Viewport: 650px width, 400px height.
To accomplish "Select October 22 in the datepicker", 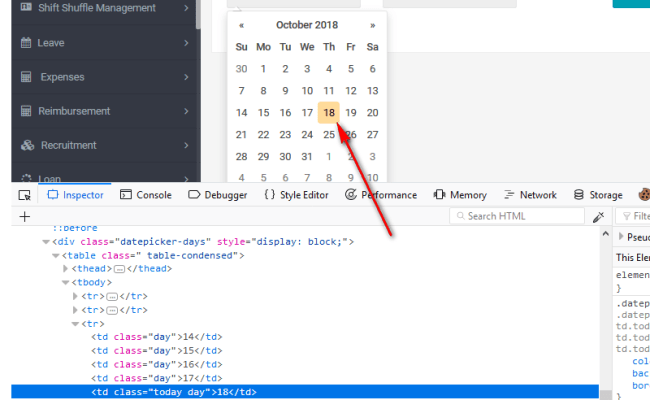I will [263, 134].
